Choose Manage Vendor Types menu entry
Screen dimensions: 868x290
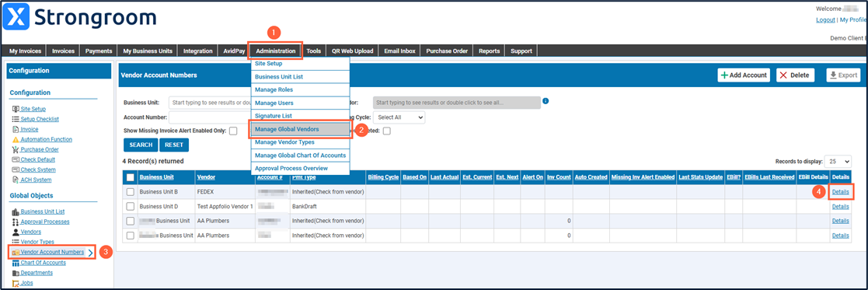[301, 142]
